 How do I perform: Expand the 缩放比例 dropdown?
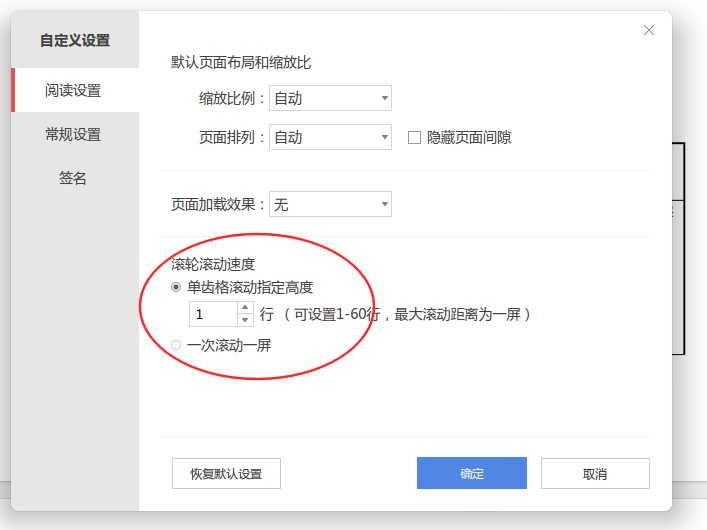tap(330, 98)
